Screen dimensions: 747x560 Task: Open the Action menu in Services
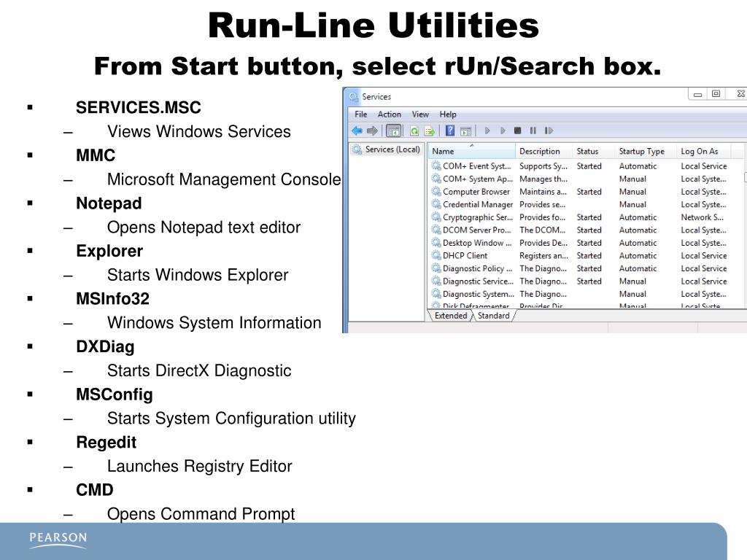click(390, 114)
